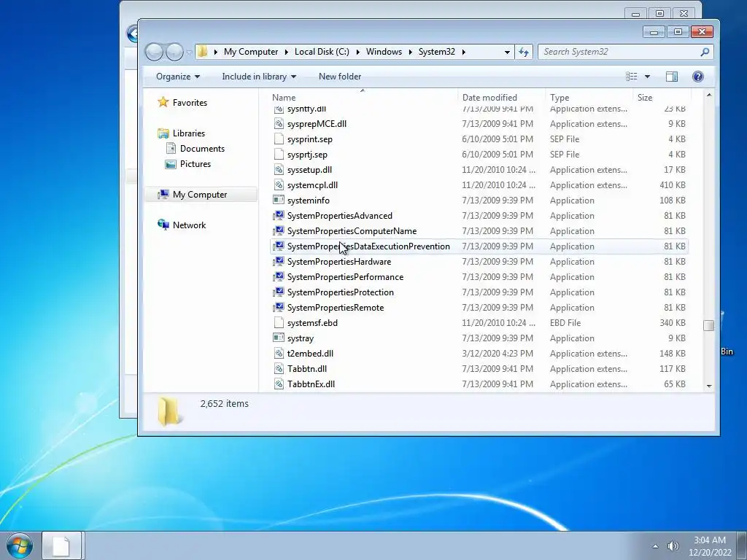Click the scrollbar up arrow

coord(709,96)
